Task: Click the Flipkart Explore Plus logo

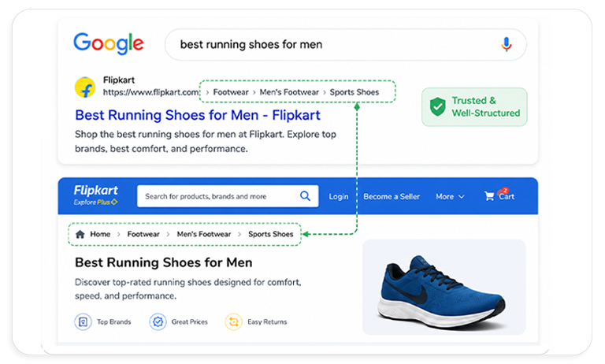Action: tap(95, 195)
